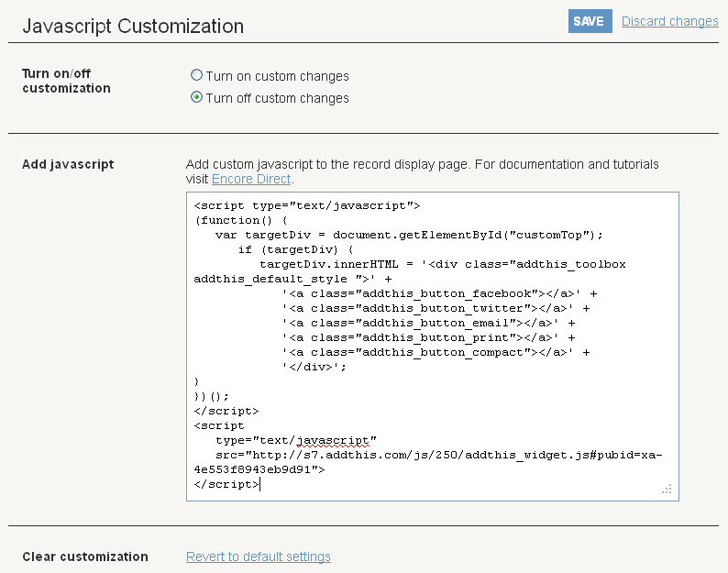The width and height of the screenshot is (728, 573).
Task: Click the 'if (targetDiv) {' line
Action: click(x=296, y=249)
